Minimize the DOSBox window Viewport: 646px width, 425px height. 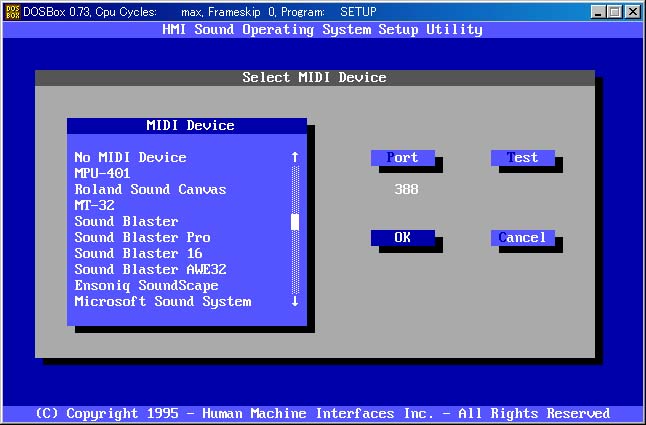[x=598, y=12]
